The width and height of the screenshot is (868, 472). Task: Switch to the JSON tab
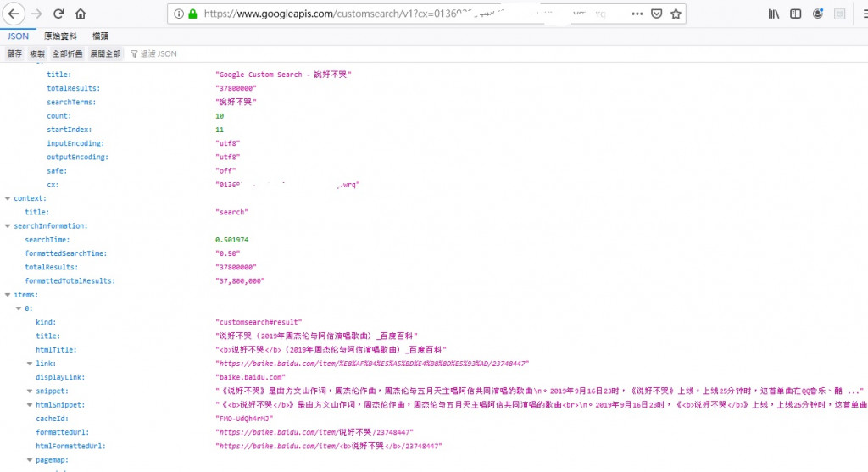click(x=18, y=36)
